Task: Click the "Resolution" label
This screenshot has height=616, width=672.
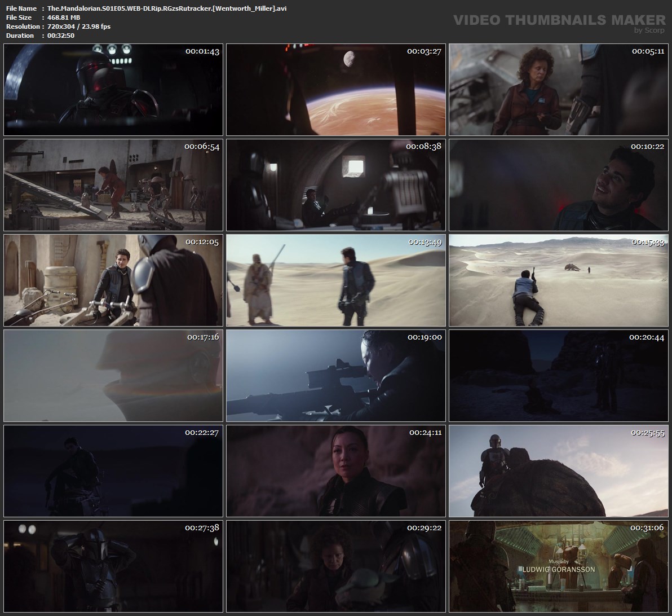Action: tap(23, 27)
